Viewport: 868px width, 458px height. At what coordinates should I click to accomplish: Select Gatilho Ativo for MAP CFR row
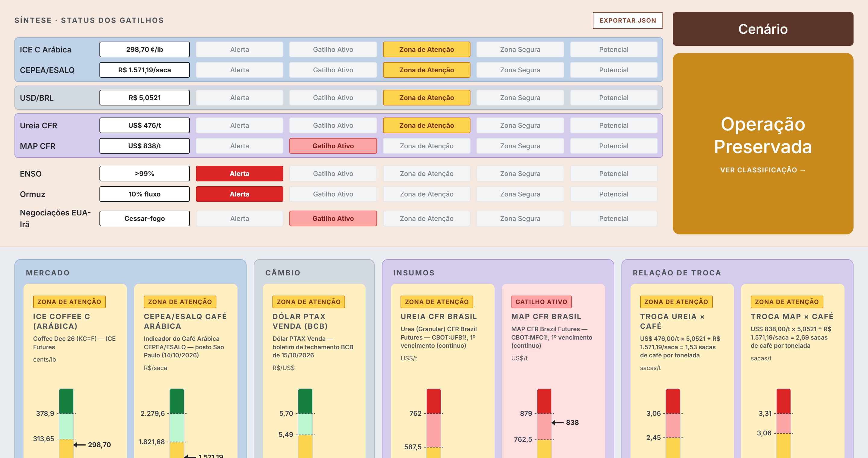(x=333, y=146)
